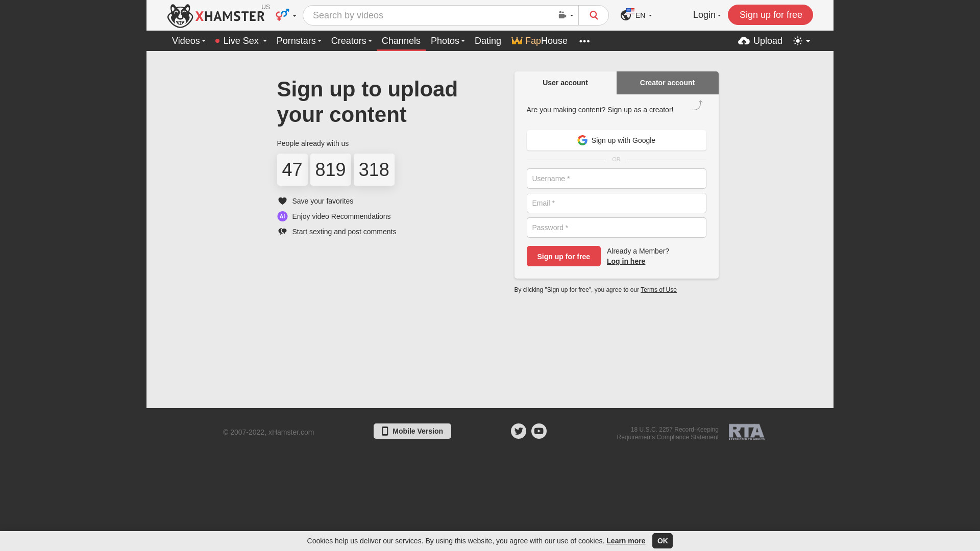Open the Mobile Version button
Image resolution: width=980 pixels, height=551 pixels.
pos(412,431)
